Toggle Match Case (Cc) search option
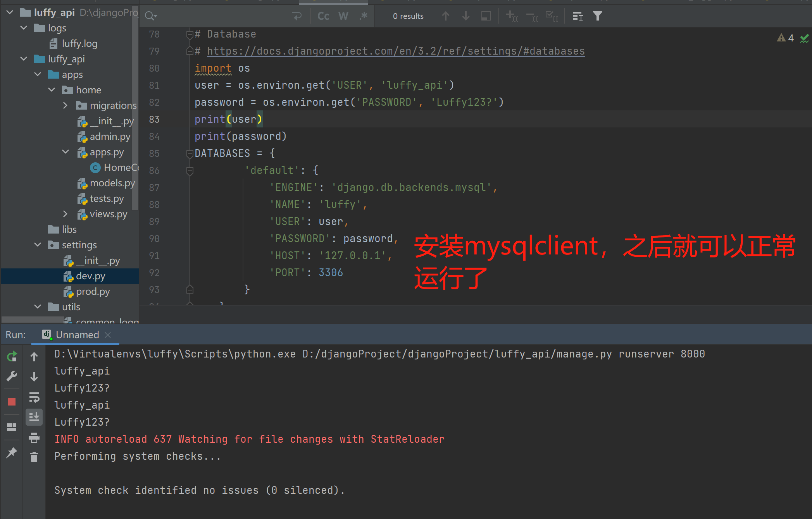The height and width of the screenshot is (519, 812). click(323, 16)
